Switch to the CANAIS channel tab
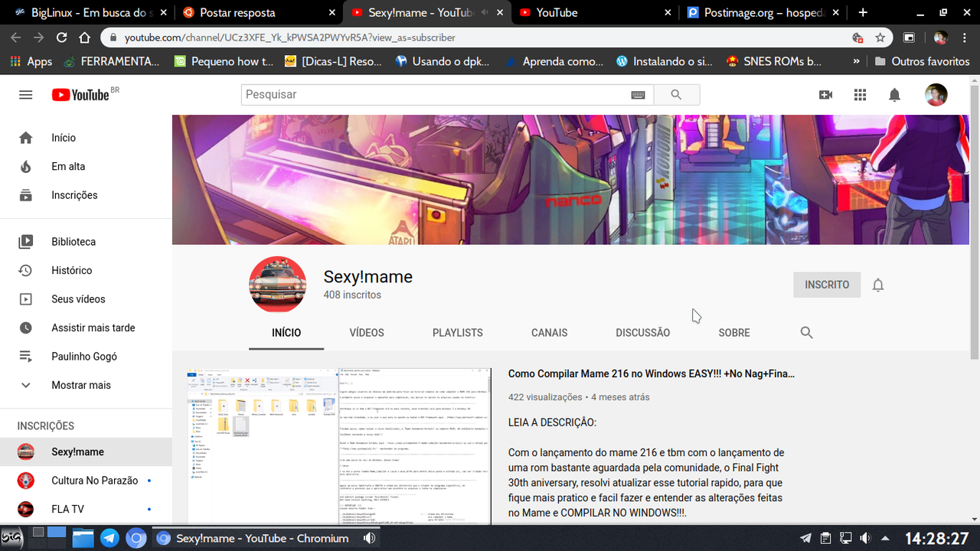The image size is (980, 551). coord(550,333)
